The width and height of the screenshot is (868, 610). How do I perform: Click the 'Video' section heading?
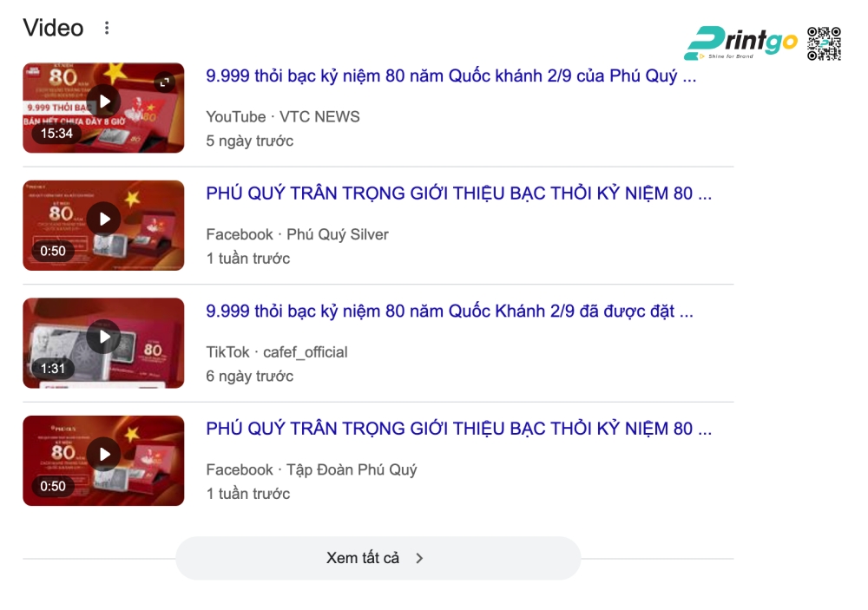[53, 28]
